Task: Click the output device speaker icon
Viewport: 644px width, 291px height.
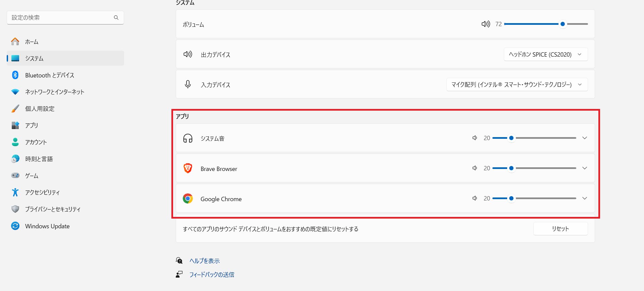Action: [188, 54]
